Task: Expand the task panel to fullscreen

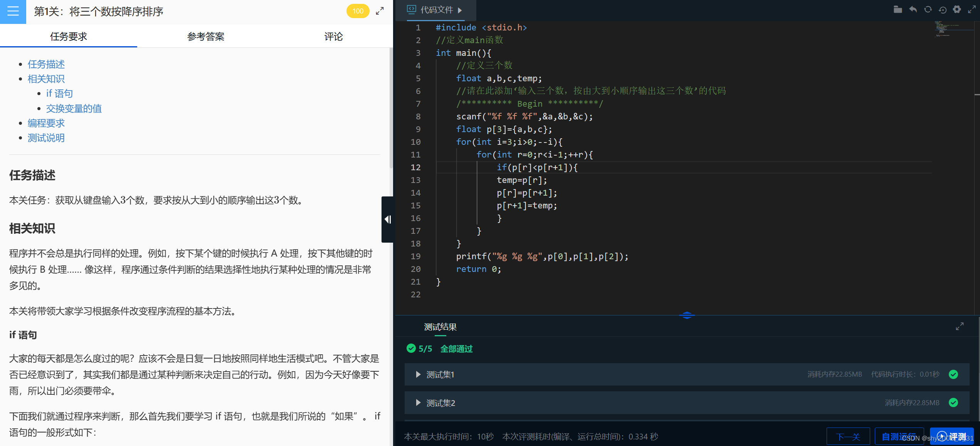Action: pos(380,11)
